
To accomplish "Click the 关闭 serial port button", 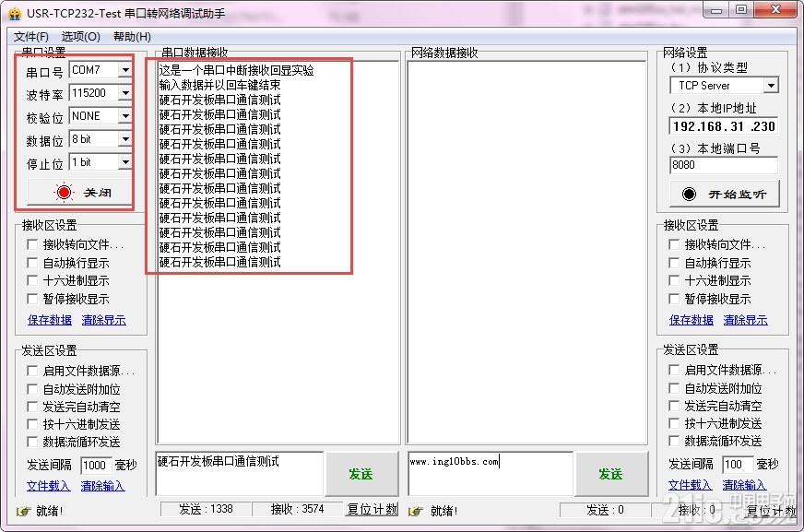I will coord(79,193).
